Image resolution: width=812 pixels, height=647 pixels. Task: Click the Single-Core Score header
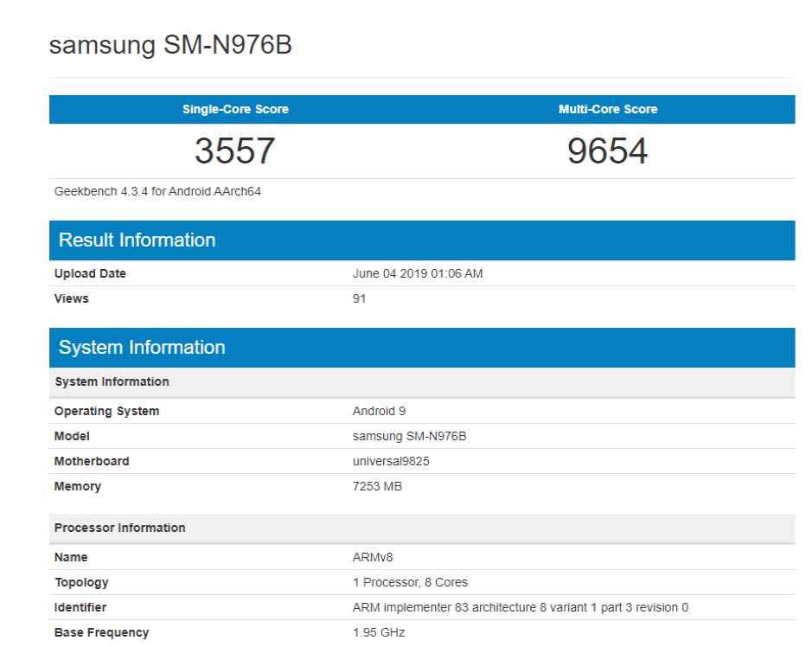coord(235,109)
